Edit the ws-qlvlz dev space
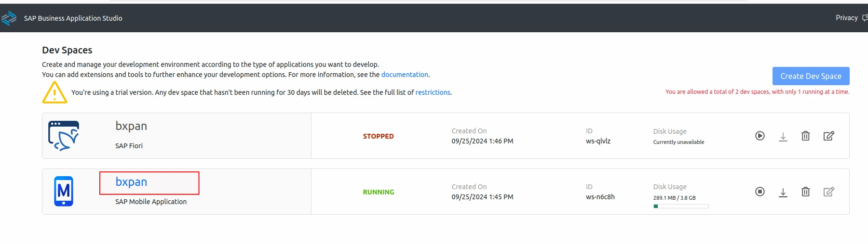This screenshot has width=868, height=245. click(x=828, y=136)
